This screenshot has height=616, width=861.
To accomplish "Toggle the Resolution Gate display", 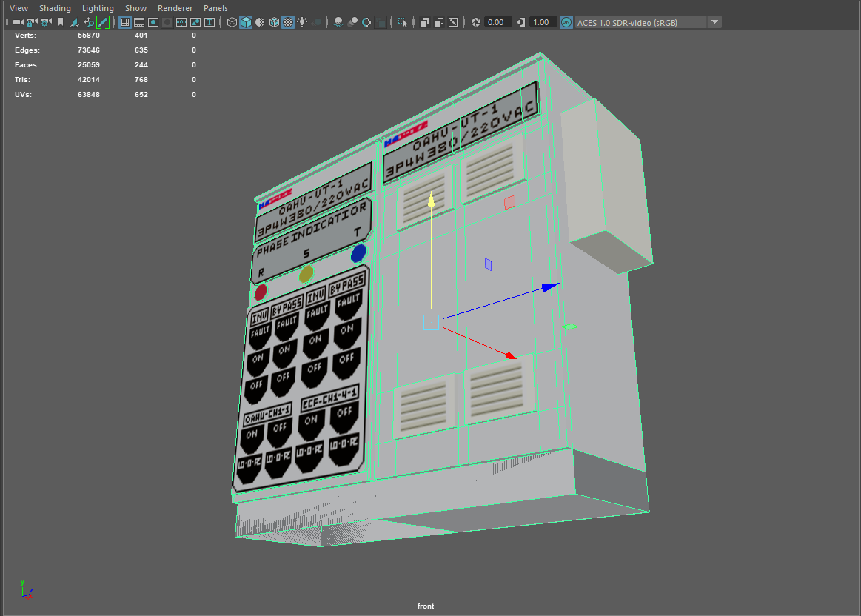I will (x=153, y=22).
